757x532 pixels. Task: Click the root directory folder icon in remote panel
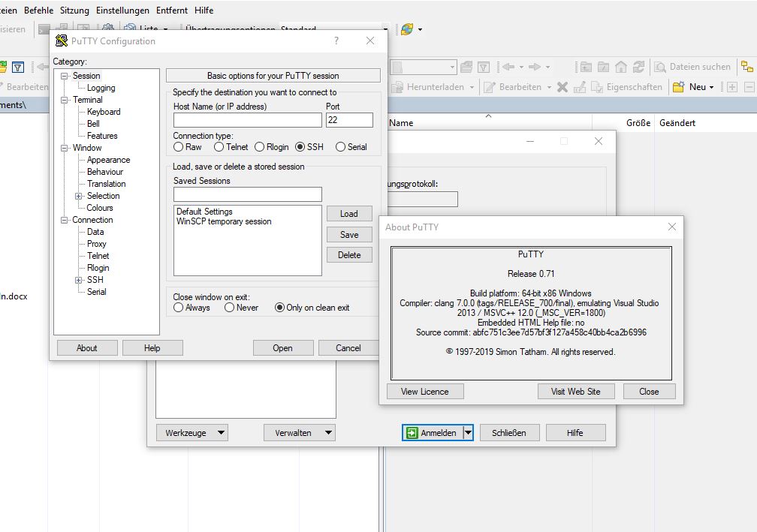(604, 67)
